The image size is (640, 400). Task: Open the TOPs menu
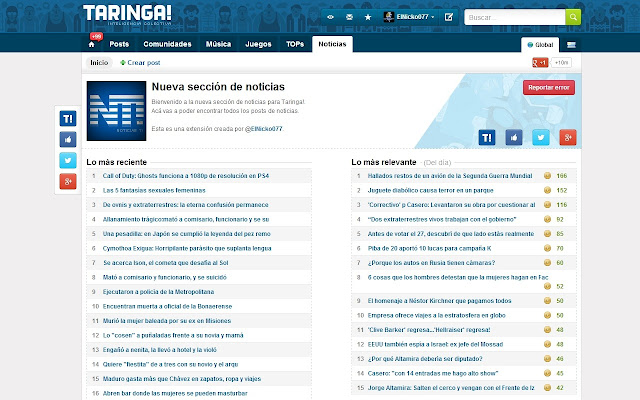(x=295, y=44)
